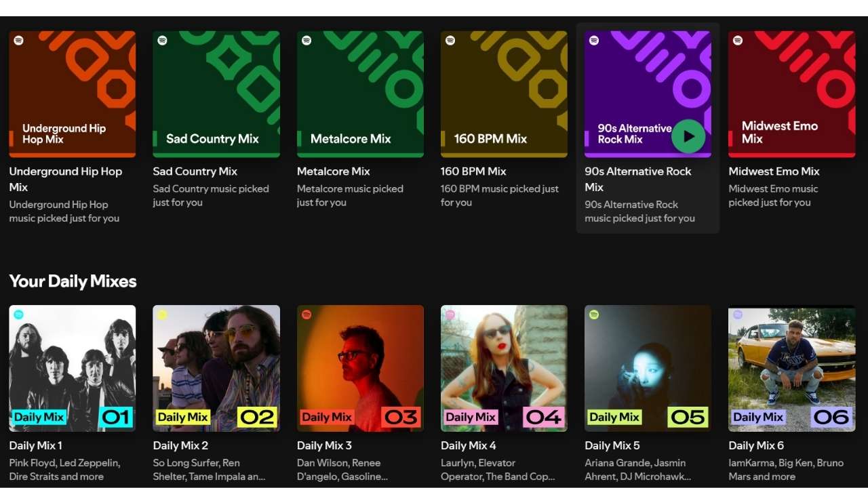
Task: Click the Midwest Emo Mix title link
Action: pyautogui.click(x=774, y=171)
